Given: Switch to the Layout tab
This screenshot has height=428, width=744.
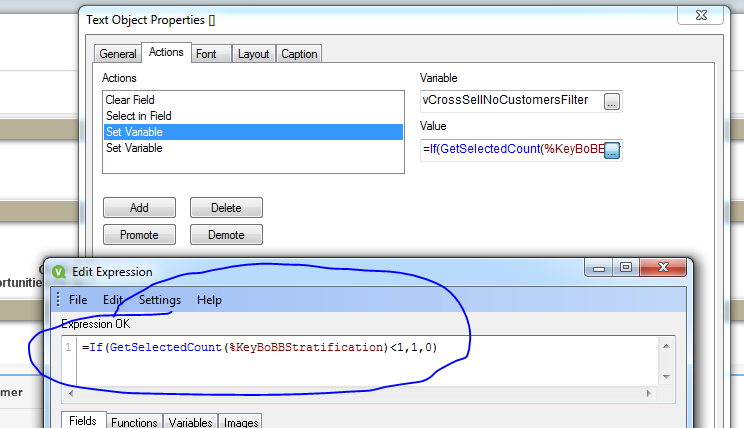Looking at the screenshot, I should tap(253, 54).
